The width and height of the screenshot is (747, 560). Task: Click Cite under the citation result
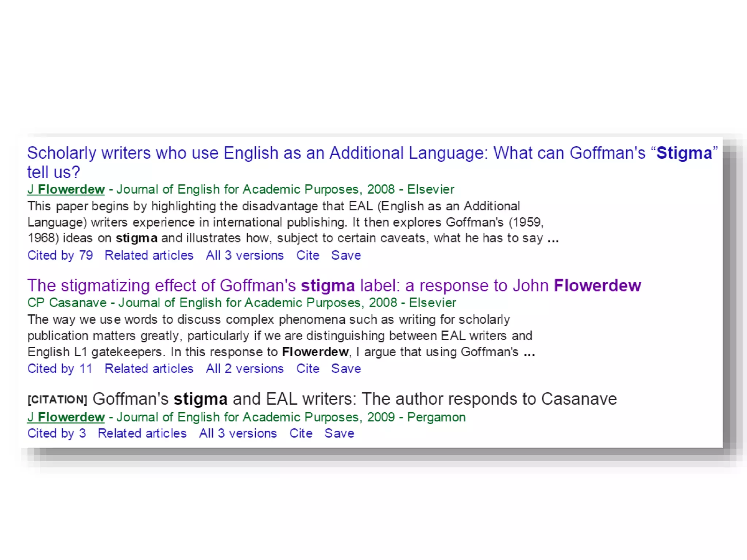[x=301, y=433]
